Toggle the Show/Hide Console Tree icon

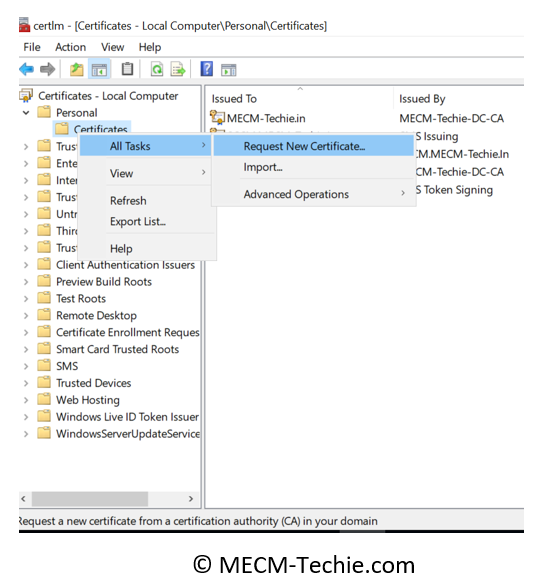pyautogui.click(x=99, y=69)
